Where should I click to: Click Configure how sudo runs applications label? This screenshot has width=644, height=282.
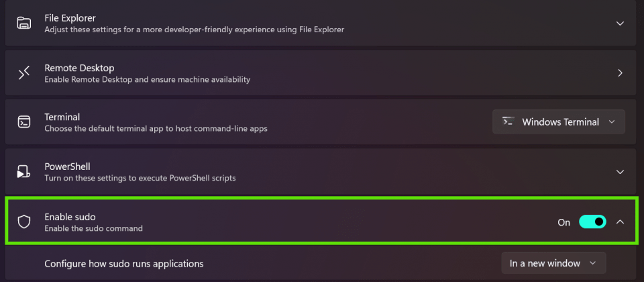point(124,263)
